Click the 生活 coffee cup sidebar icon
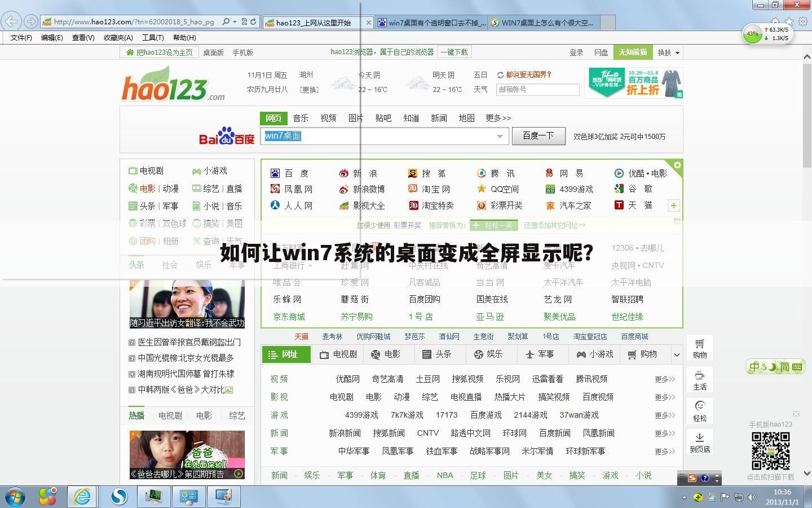Screen dimensions: 812x508 [700, 380]
